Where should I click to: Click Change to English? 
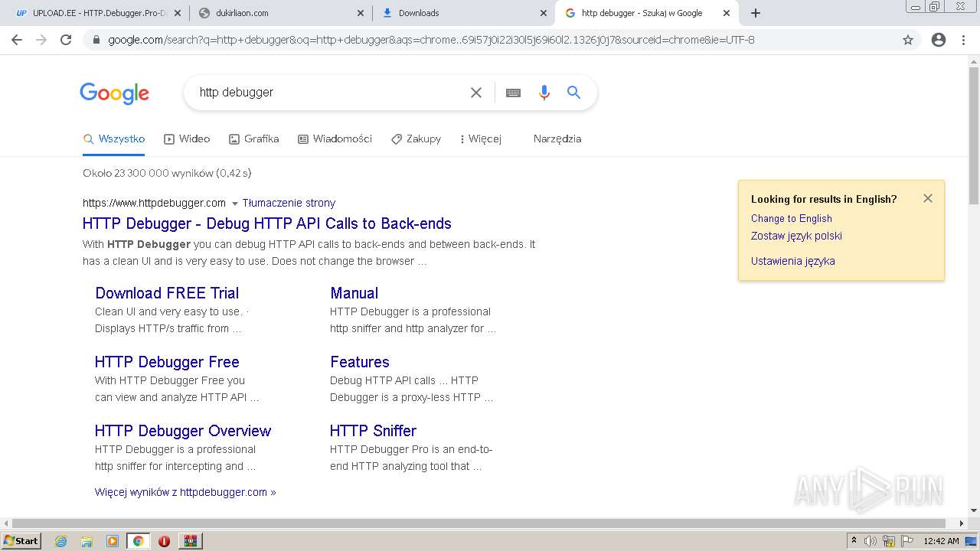pos(792,218)
